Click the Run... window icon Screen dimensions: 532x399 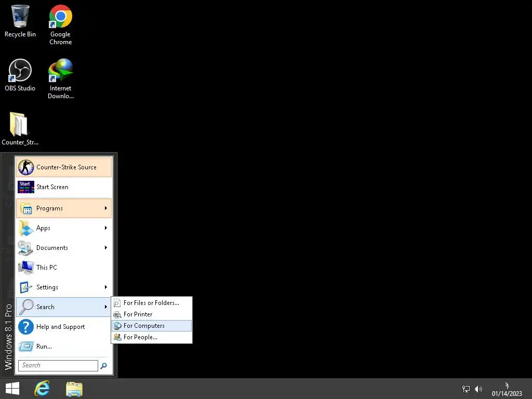pos(26,347)
